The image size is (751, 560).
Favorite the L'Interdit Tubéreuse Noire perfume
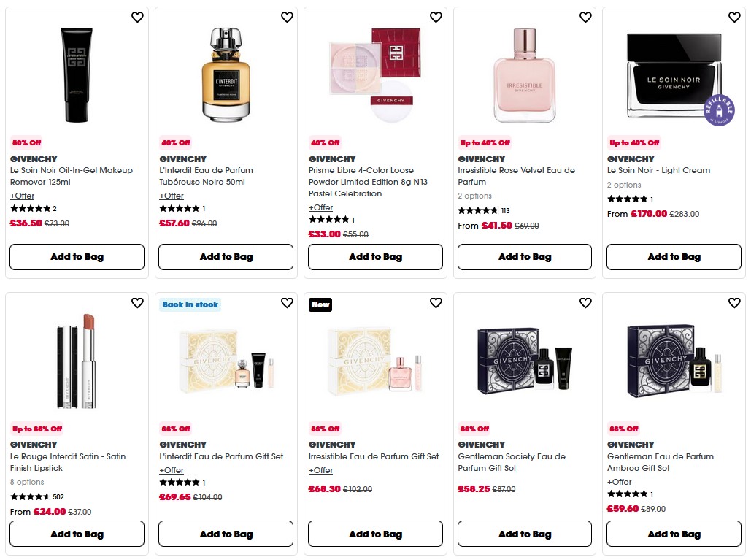click(287, 17)
